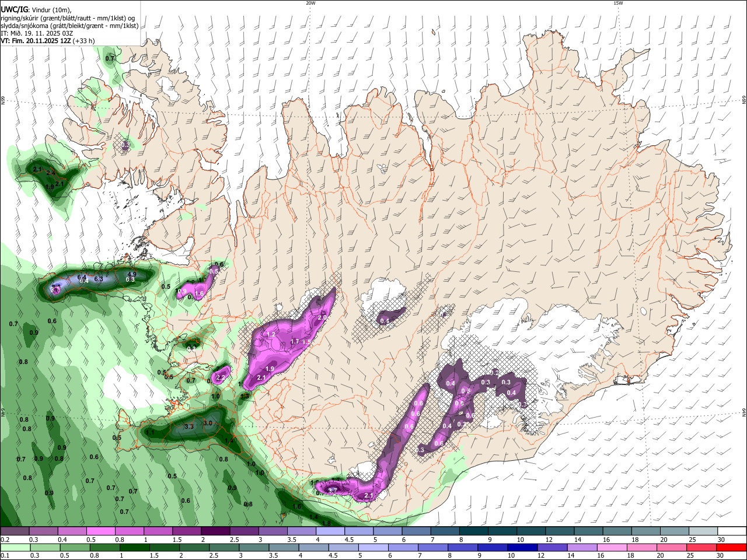
Task: Click the "UWC/IG" title text
Action: pyautogui.click(x=14, y=10)
